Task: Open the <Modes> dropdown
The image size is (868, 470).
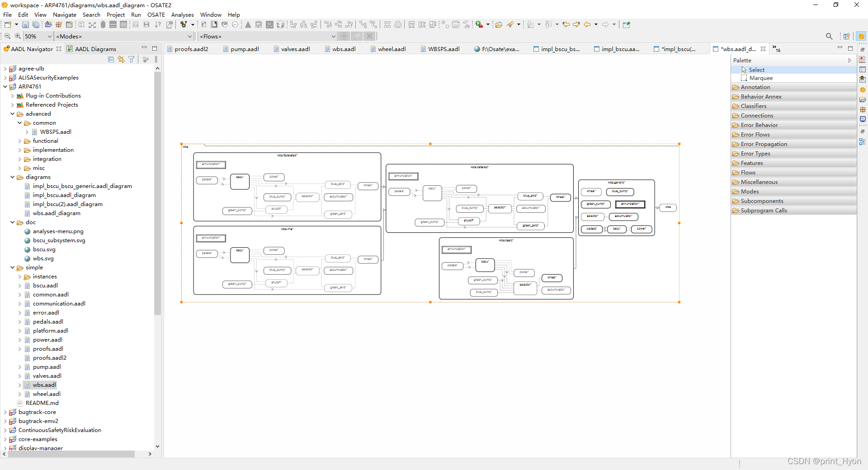Action: click(190, 36)
